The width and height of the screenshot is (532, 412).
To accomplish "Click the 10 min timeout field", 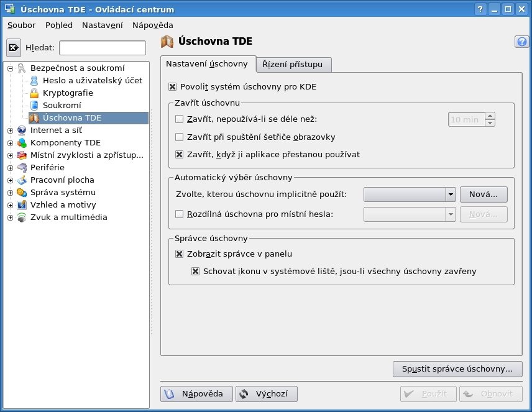I will [467, 119].
